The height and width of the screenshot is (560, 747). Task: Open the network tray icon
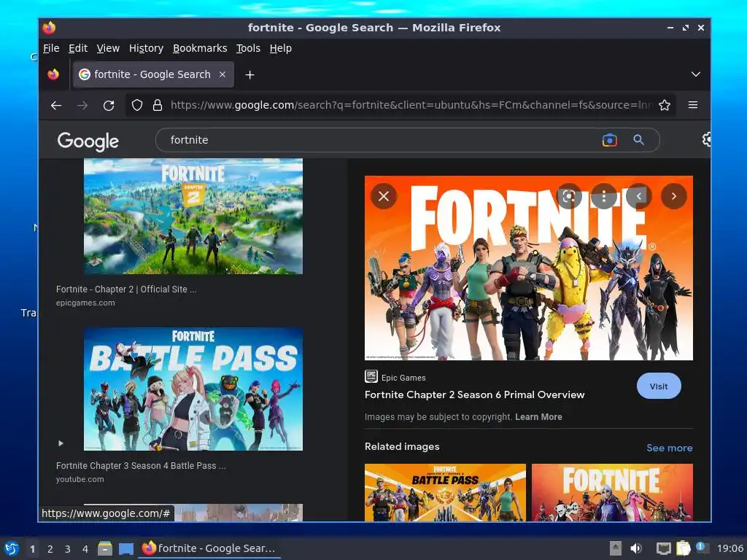point(663,548)
